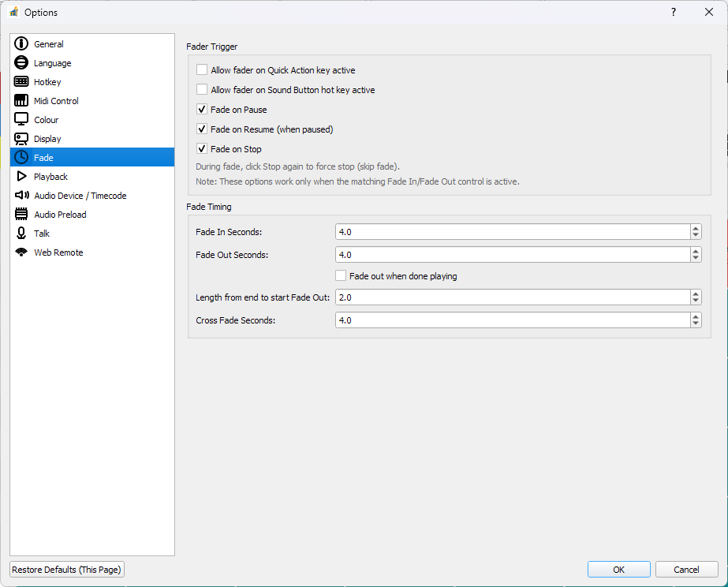The height and width of the screenshot is (587, 728).
Task: Increase Fade In Seconds with up arrow
Action: point(695,228)
